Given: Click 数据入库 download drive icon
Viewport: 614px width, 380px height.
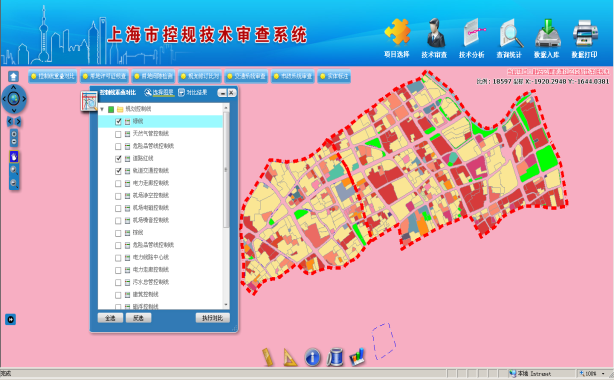Looking at the screenshot, I should [547, 33].
